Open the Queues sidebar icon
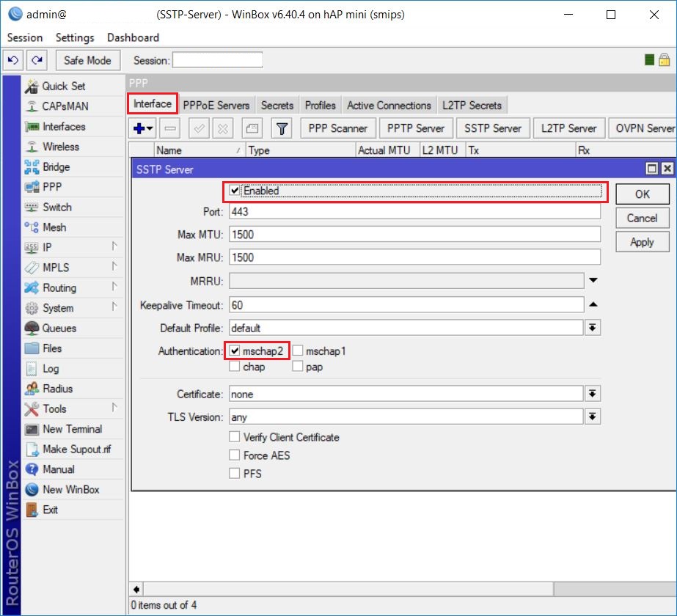 click(x=32, y=328)
